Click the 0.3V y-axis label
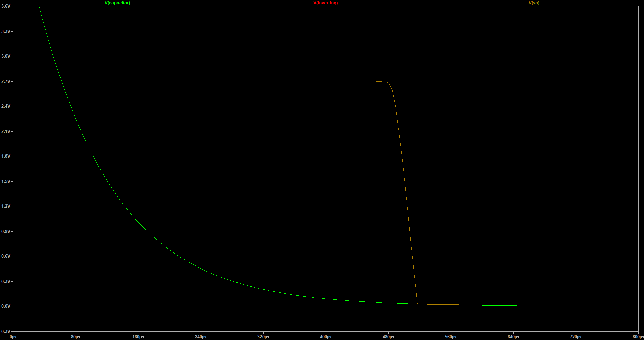 pyautogui.click(x=6, y=281)
